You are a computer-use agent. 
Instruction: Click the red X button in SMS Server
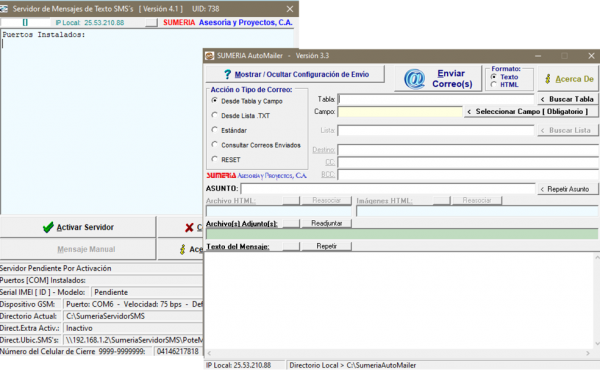click(181, 227)
